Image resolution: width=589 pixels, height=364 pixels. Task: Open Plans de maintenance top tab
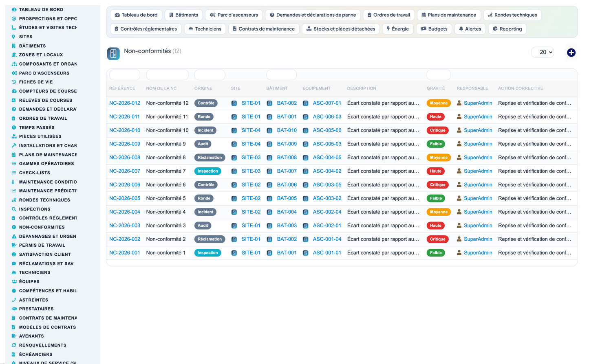[449, 15]
